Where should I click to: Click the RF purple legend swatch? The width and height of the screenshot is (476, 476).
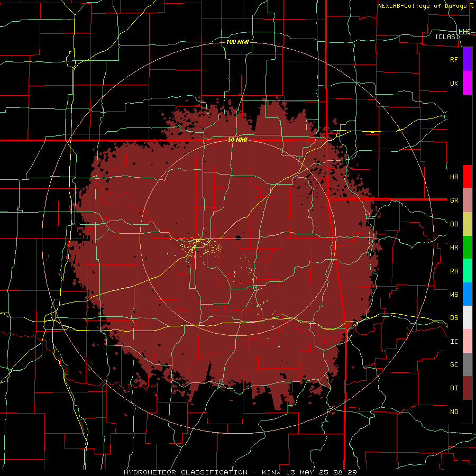pos(467,59)
